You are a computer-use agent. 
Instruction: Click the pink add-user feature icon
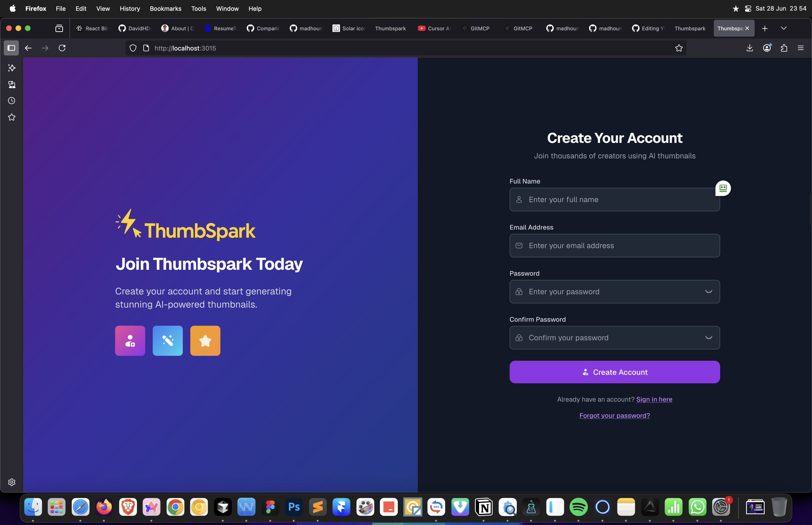pos(130,341)
